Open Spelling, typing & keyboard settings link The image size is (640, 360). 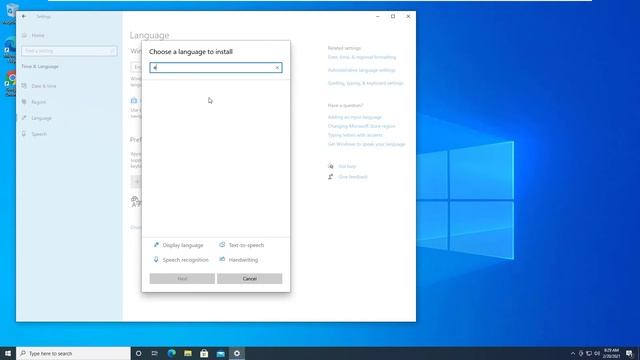tap(365, 83)
